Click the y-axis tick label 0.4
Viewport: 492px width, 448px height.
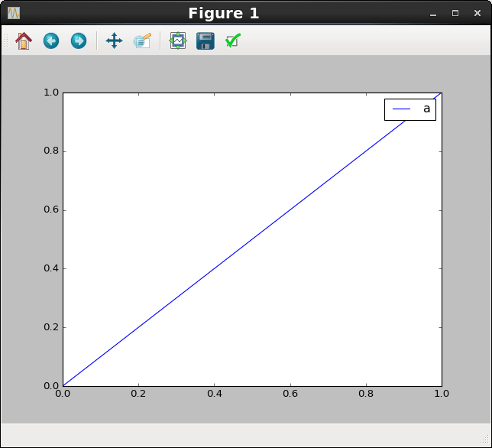(51, 268)
